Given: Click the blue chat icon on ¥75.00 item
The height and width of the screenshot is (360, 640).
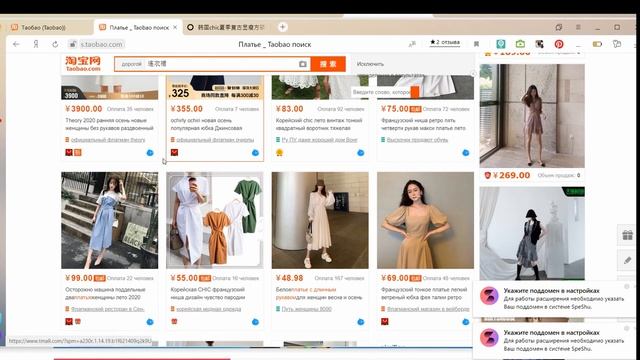Looking at the screenshot, I should click(466, 153).
